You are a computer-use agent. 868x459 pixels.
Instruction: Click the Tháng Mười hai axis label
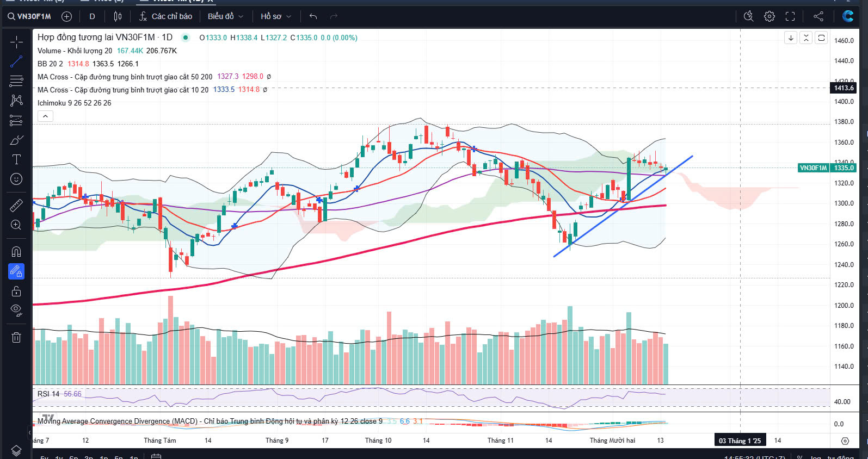612,441
